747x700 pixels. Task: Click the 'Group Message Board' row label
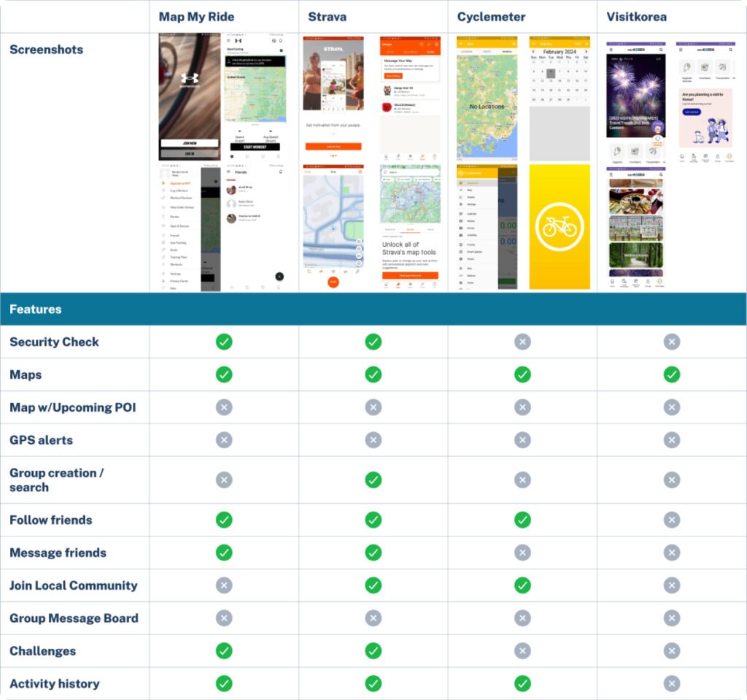click(74, 618)
